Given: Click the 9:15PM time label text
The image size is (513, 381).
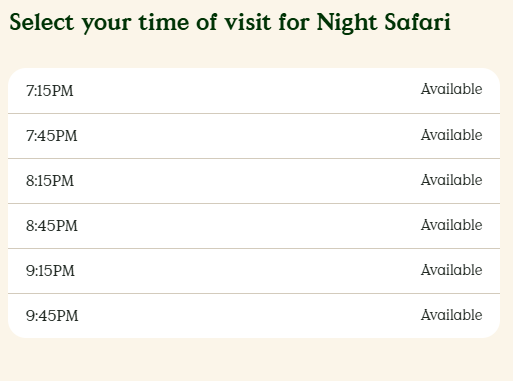Looking at the screenshot, I should 50,271.
